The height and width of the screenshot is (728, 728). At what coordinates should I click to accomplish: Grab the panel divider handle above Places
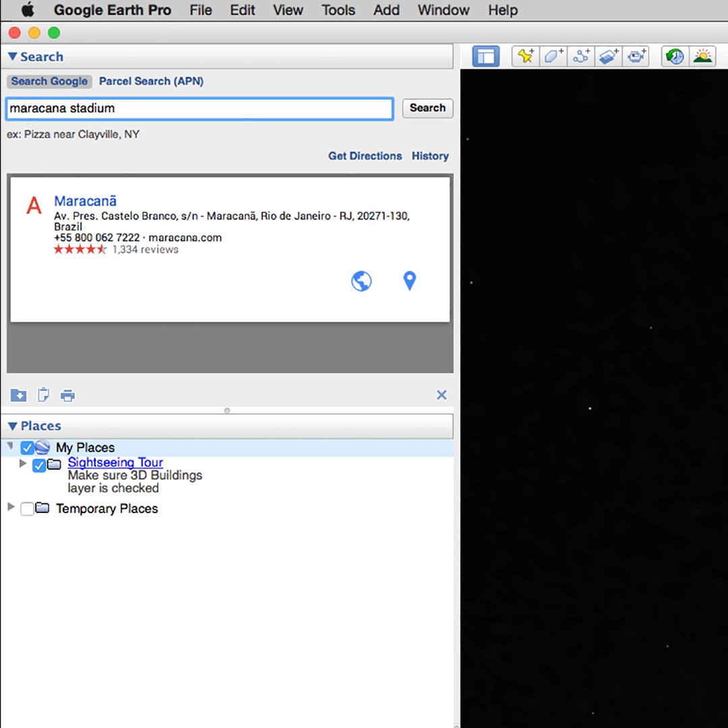point(227,411)
